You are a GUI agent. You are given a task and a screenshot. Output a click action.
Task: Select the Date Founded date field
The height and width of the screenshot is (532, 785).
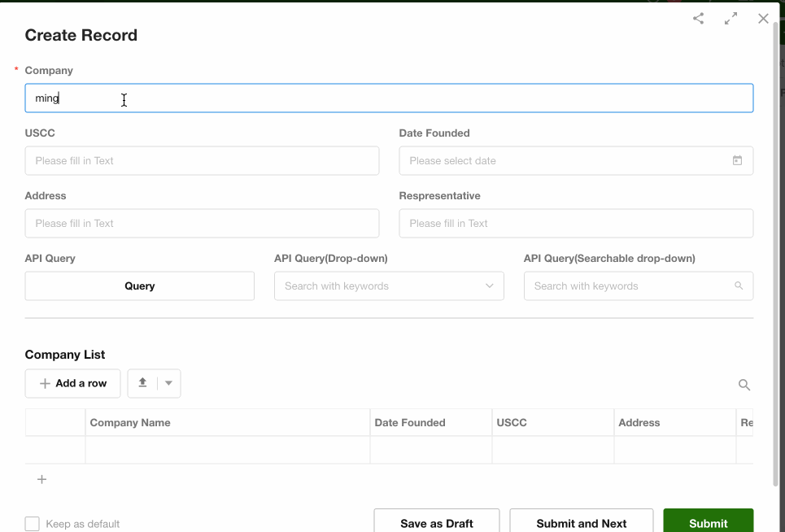(576, 160)
